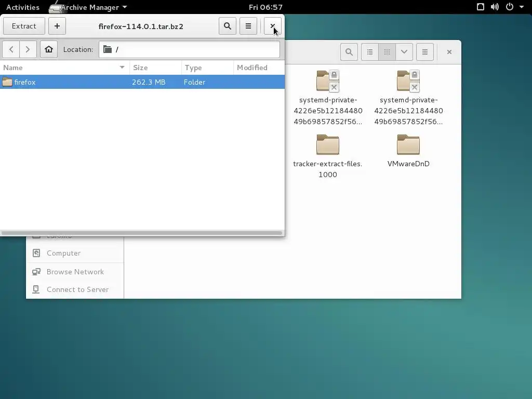Switch Files window to list view

[370, 52]
